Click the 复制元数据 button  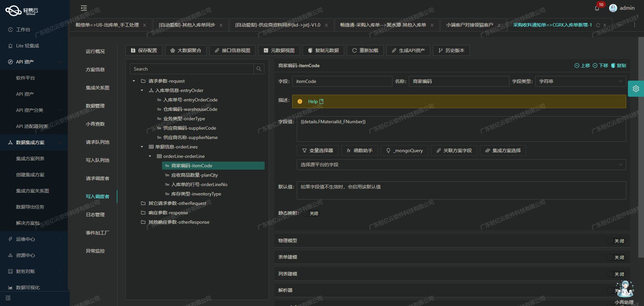pos(323,50)
